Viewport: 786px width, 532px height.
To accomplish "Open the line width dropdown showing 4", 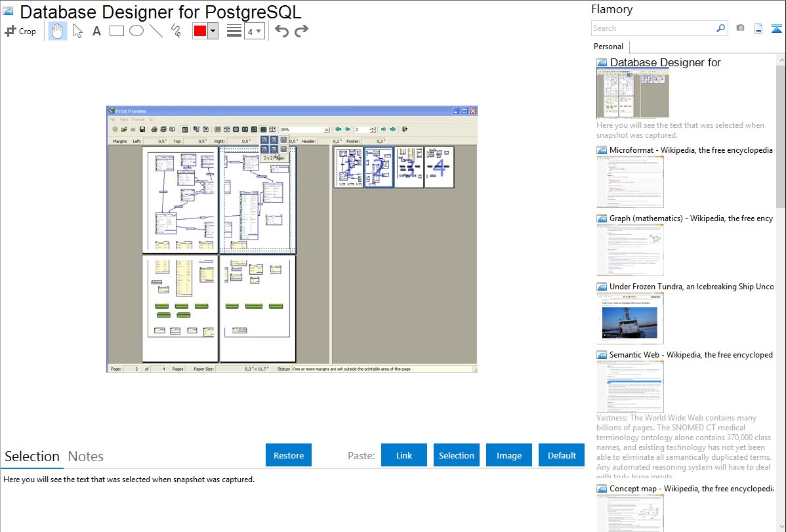I will pos(254,31).
